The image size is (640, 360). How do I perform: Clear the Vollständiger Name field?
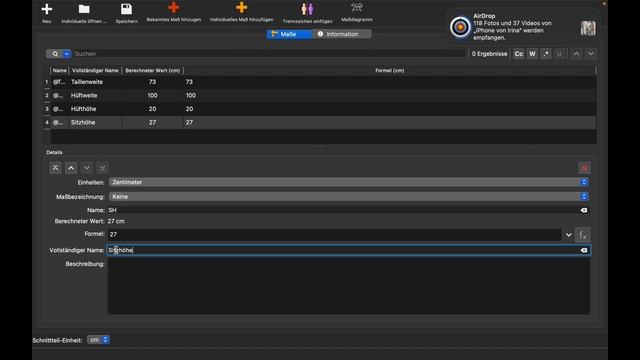(584, 250)
